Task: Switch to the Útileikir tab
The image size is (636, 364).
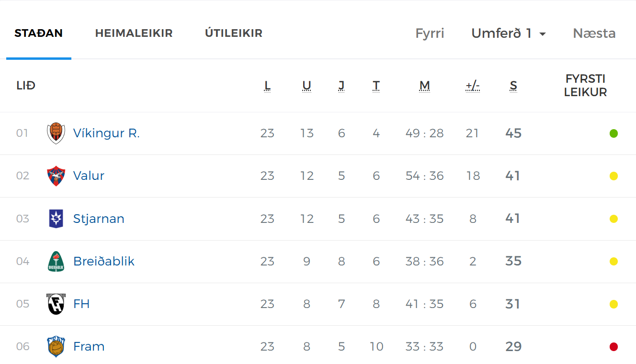Action: coord(234,33)
